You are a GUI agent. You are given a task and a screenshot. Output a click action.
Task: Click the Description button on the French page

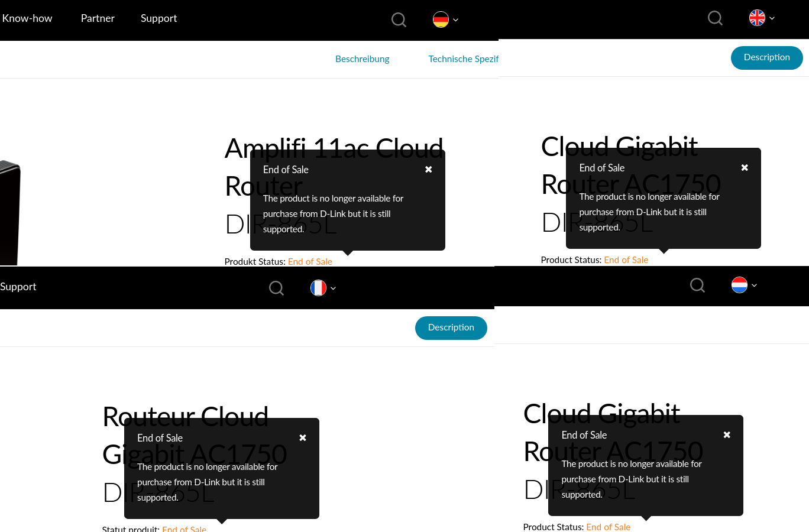(x=451, y=328)
